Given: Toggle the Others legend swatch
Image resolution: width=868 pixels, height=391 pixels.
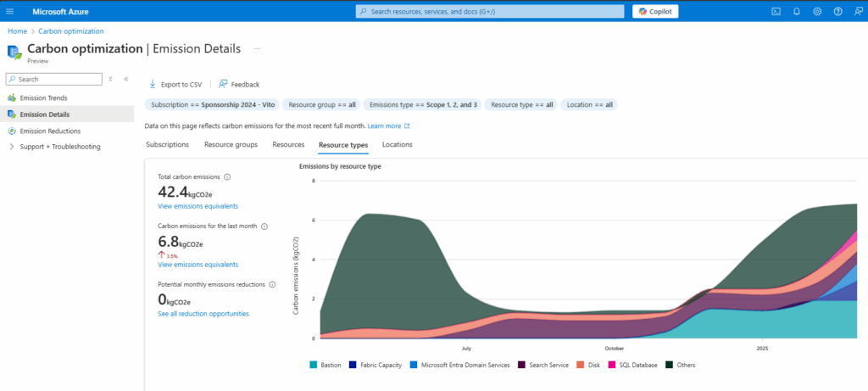Looking at the screenshot, I should (x=669, y=365).
